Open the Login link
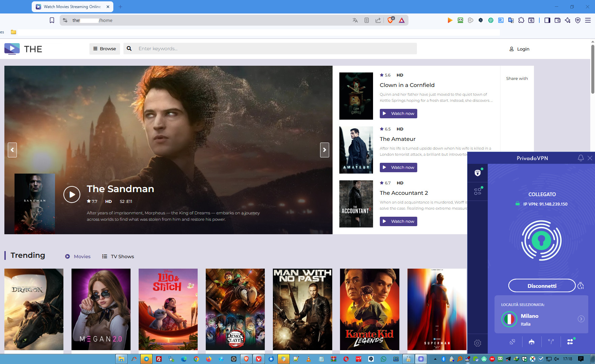 (519, 49)
